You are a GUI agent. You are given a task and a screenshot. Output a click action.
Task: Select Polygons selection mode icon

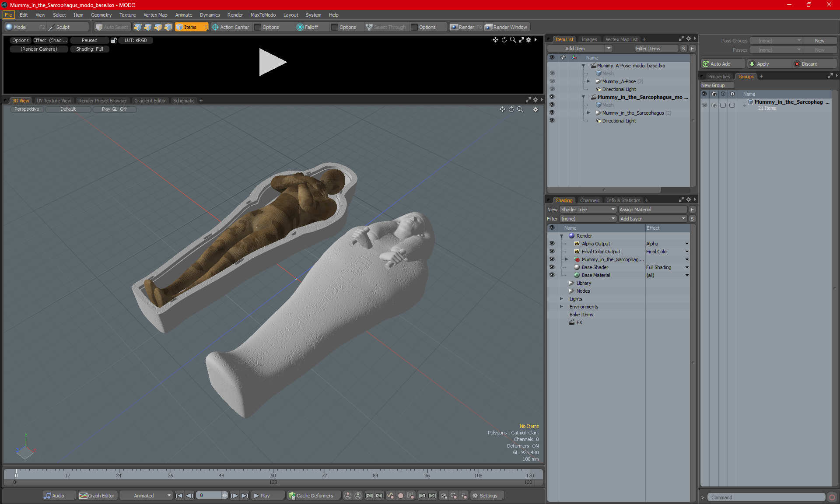(x=158, y=27)
